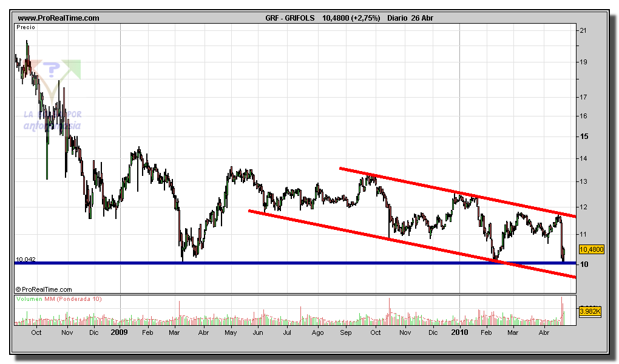Select the Precio panel label

click(x=25, y=27)
